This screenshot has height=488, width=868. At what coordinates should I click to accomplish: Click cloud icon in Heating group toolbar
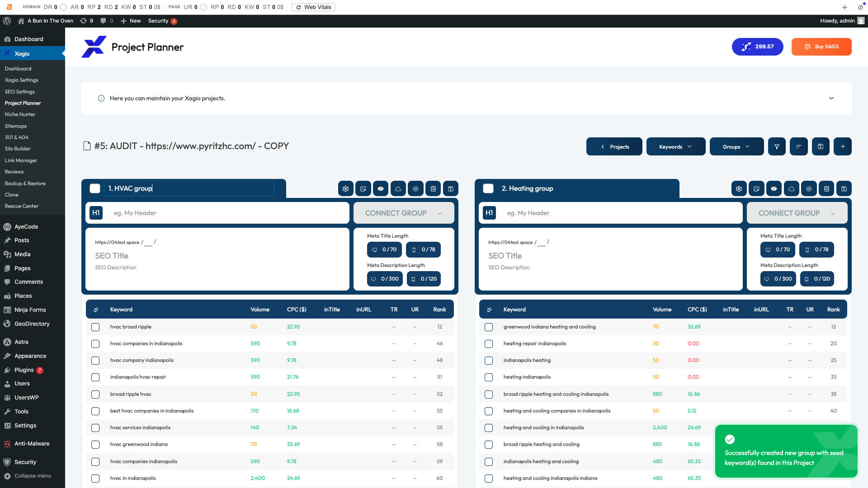(x=791, y=189)
